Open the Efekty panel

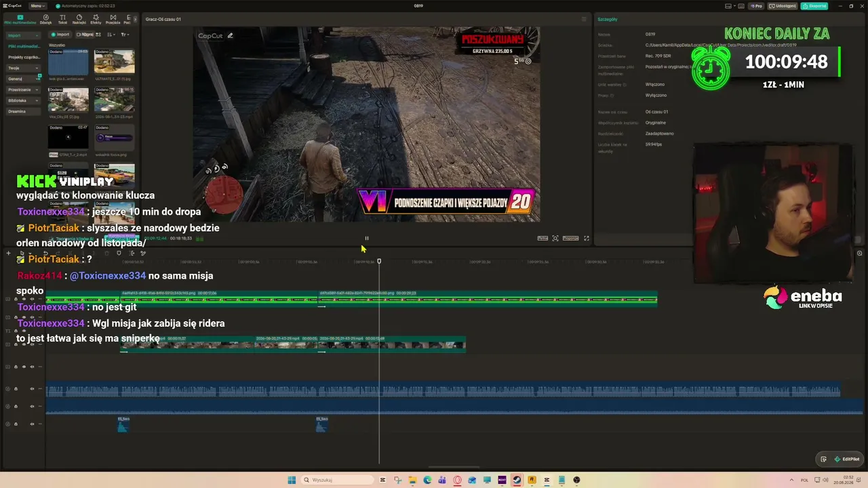96,19
